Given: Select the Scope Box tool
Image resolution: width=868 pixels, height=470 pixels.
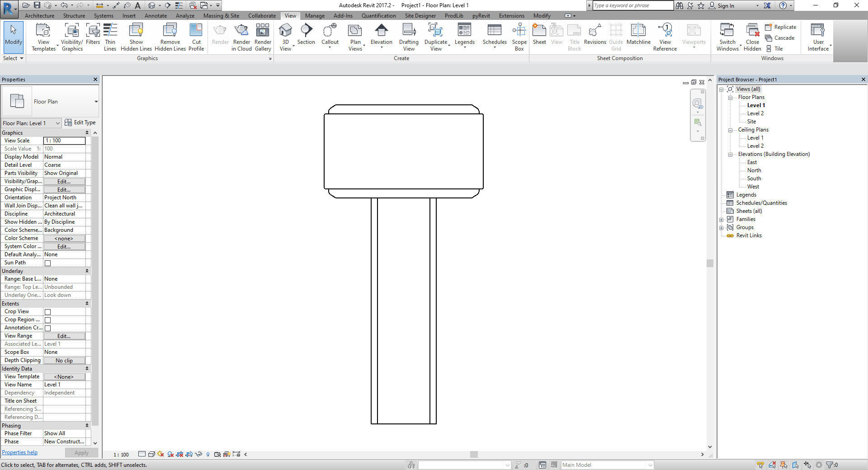Looking at the screenshot, I should point(519,37).
